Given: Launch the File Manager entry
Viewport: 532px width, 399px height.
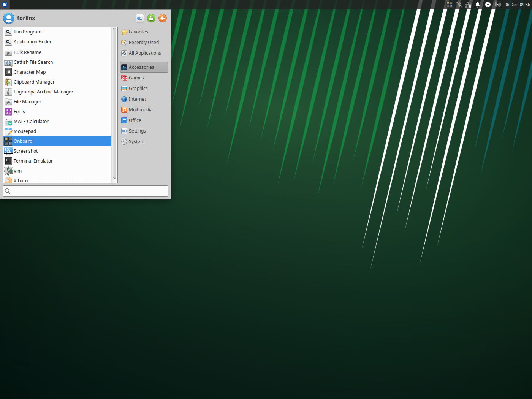Looking at the screenshot, I should (57, 102).
